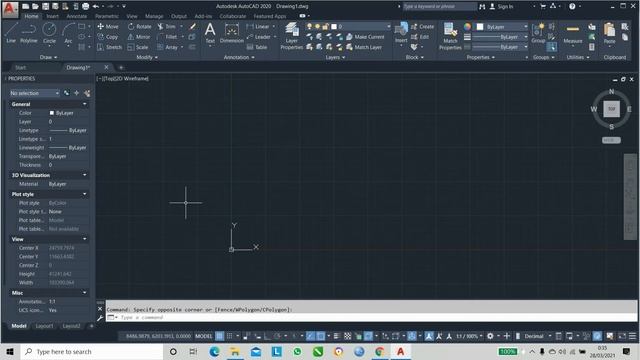Insert Text with the A tool
Image resolution: width=640 pixels, height=360 pixels.
point(210,33)
